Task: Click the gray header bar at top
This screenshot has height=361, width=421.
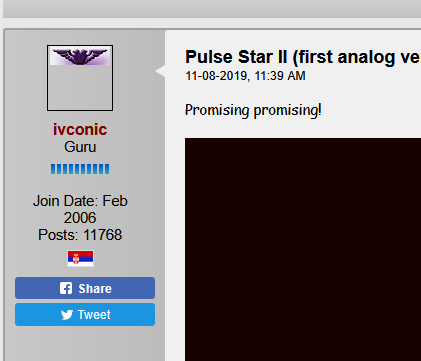Action: (212, 9)
